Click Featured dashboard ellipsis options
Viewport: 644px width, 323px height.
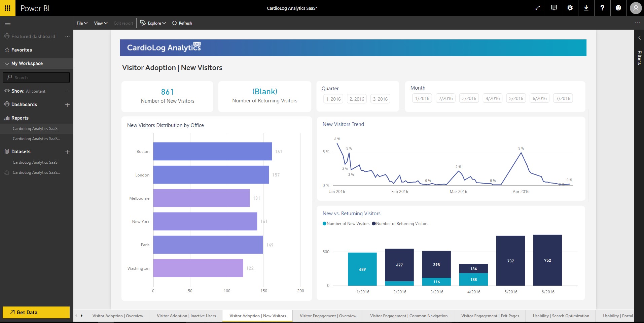click(x=67, y=36)
